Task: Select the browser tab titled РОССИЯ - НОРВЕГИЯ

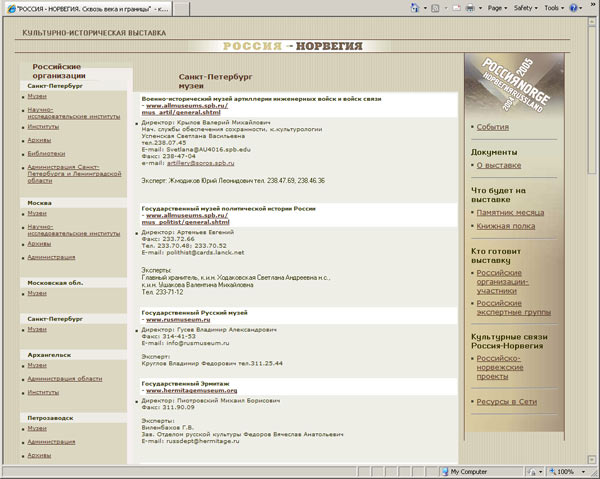Action: coord(87,8)
